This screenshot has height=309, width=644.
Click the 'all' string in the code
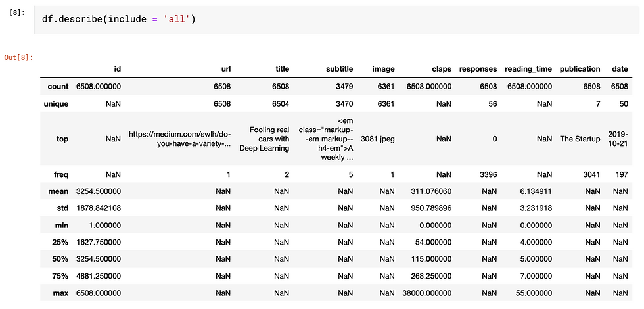pos(179,19)
